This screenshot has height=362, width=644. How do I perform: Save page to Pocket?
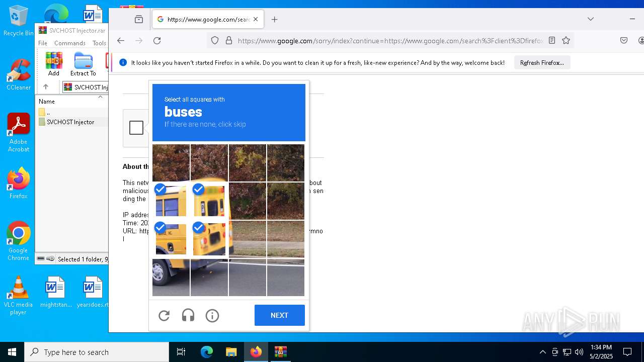pos(624,41)
